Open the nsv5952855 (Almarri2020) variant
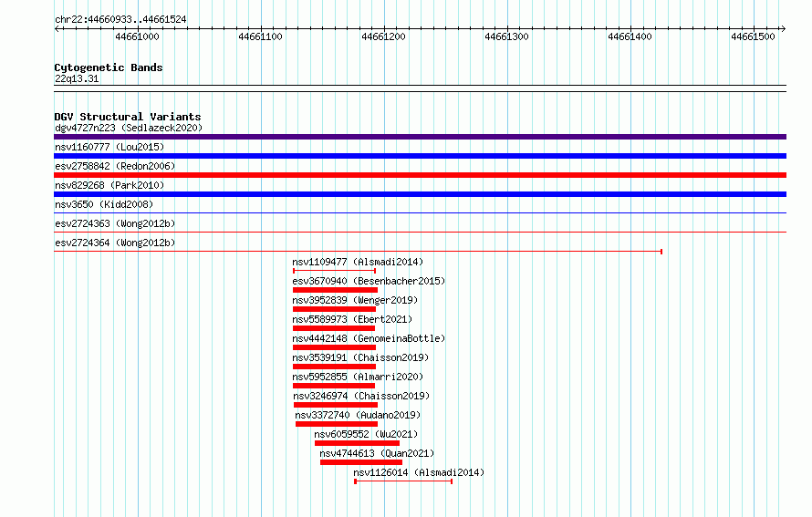 [x=358, y=377]
